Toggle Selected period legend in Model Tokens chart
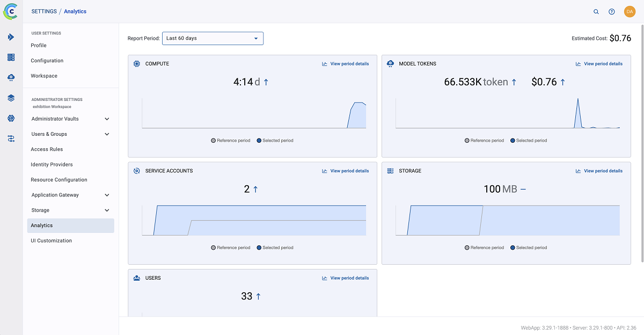This screenshot has width=644, height=335. [x=529, y=141]
